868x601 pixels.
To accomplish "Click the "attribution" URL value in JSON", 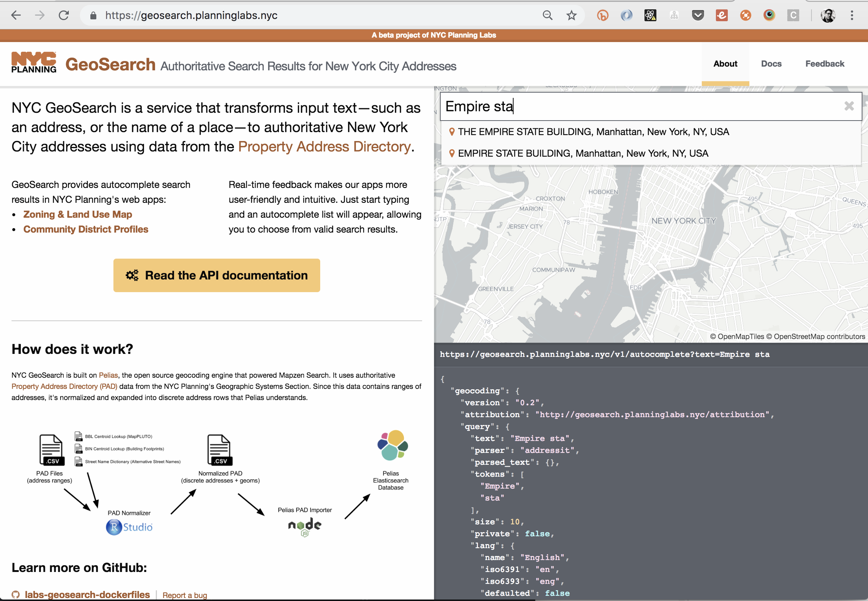I will coord(652,415).
